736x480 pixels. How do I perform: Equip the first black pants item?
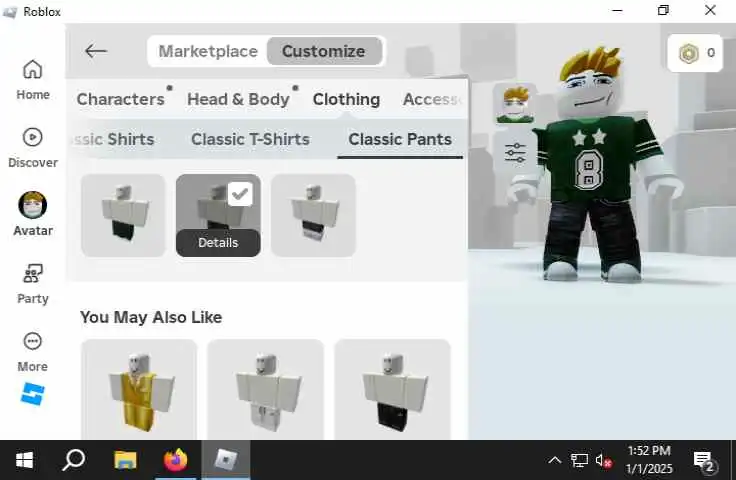point(123,215)
